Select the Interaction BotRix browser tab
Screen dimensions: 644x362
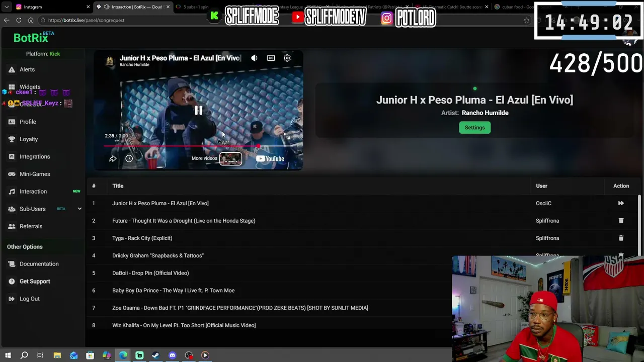(x=133, y=7)
